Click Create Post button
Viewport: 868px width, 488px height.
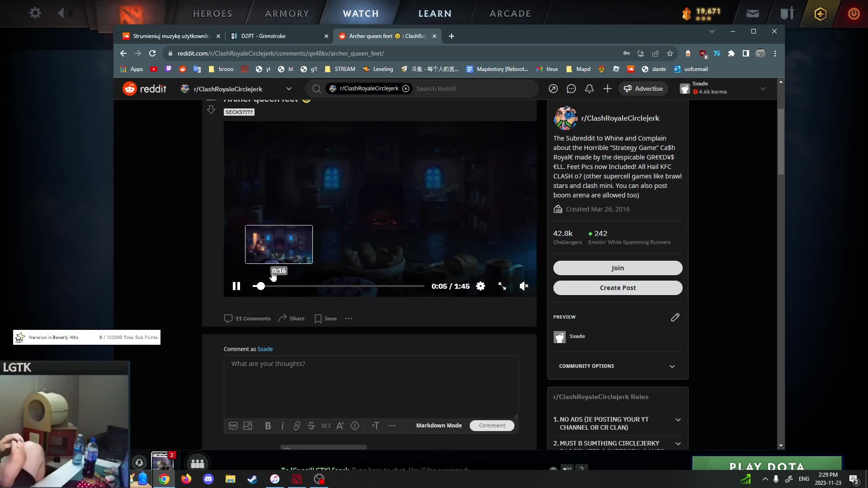(x=618, y=288)
